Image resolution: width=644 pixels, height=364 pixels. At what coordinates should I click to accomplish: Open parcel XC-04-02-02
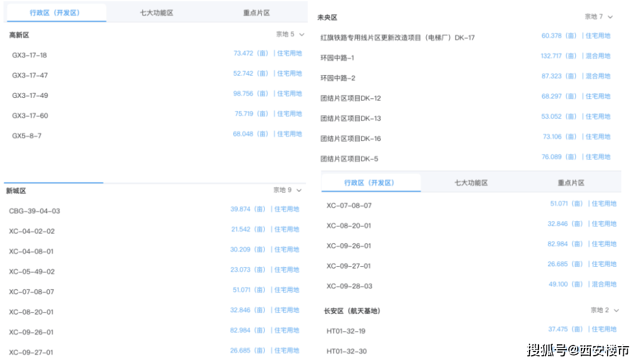coord(32,231)
